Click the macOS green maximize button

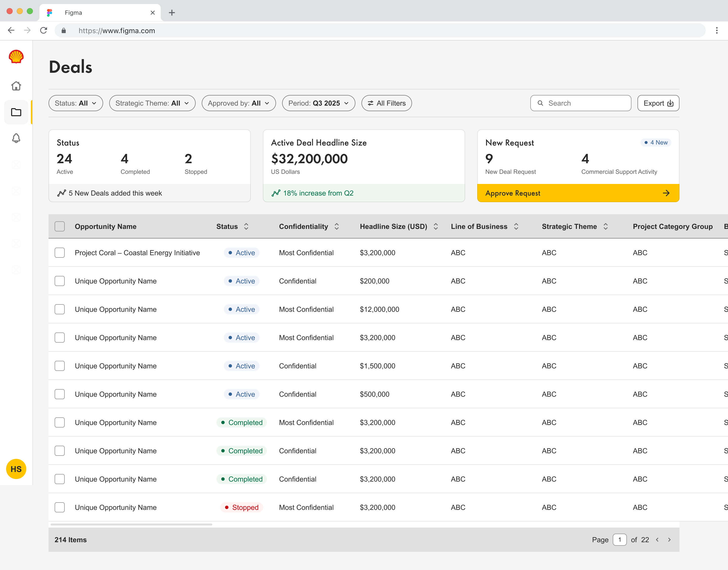(x=30, y=11)
